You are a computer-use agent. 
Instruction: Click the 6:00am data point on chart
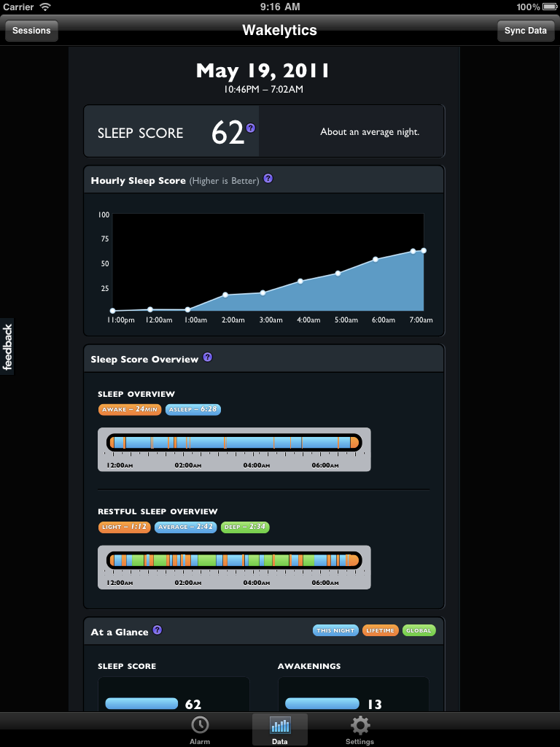[x=376, y=259]
